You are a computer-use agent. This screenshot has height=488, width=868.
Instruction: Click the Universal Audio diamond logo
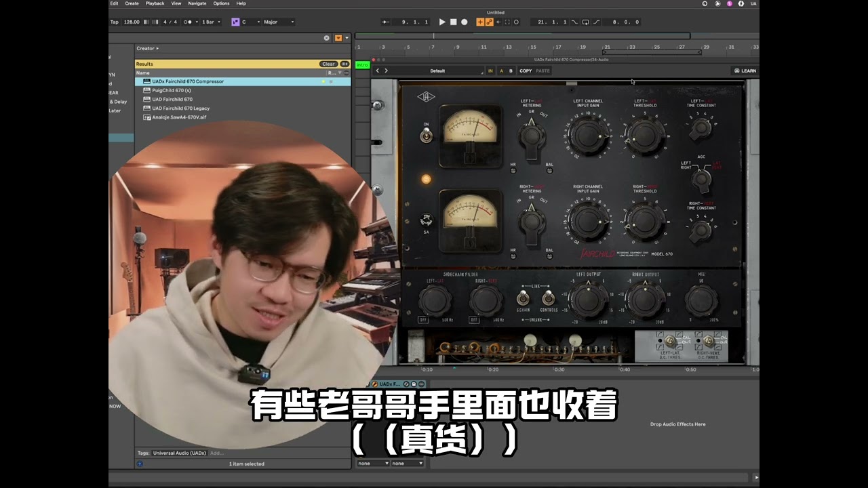tap(426, 97)
